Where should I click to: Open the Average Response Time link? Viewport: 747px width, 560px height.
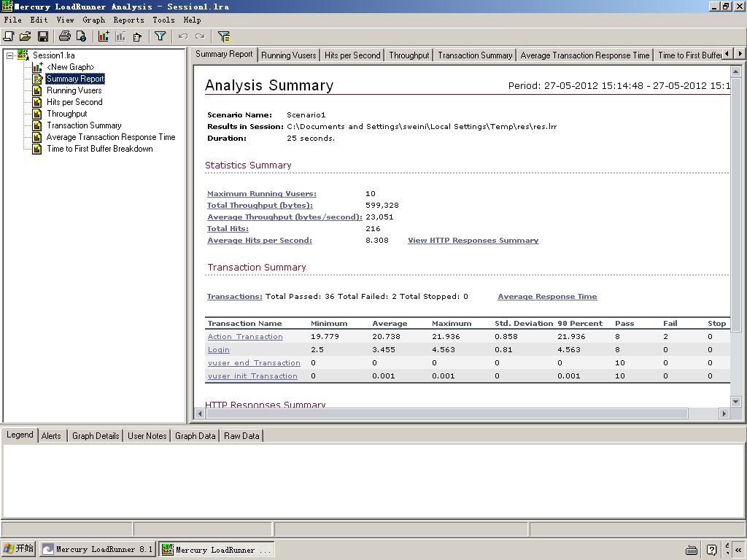tap(547, 297)
